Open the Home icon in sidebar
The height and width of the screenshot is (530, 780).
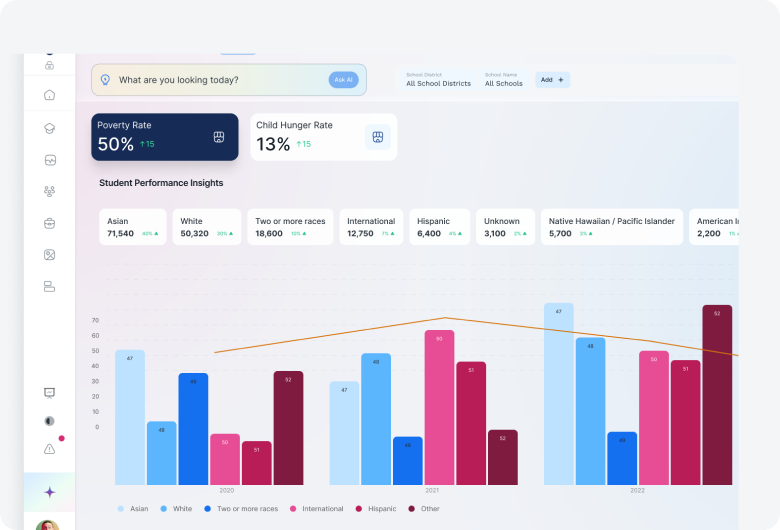pyautogui.click(x=49, y=95)
